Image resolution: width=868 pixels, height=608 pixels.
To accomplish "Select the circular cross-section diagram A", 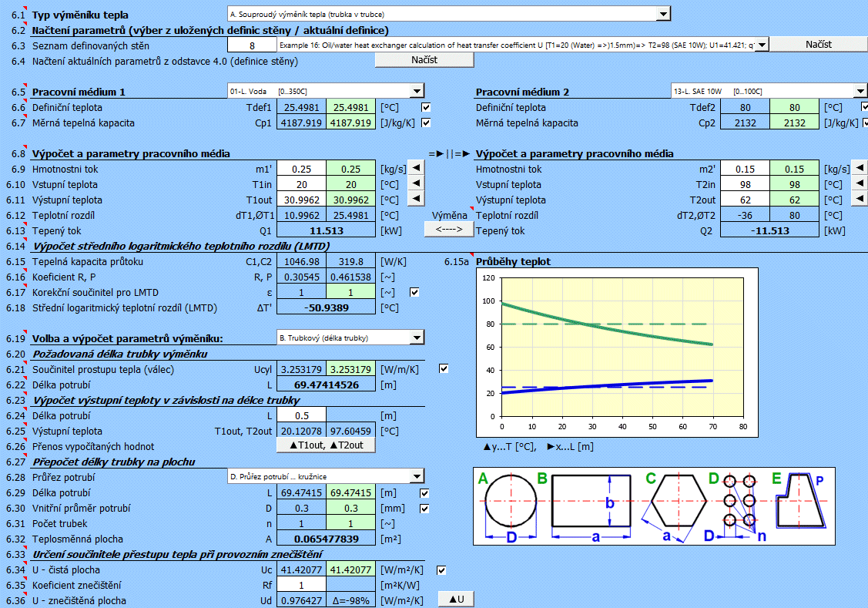I will click(511, 500).
